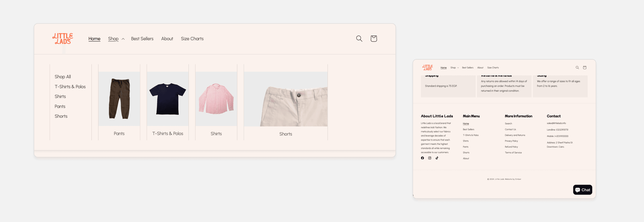This screenshot has width=644, height=222.
Task: Click the Shopify Chat icon
Action: click(582, 190)
